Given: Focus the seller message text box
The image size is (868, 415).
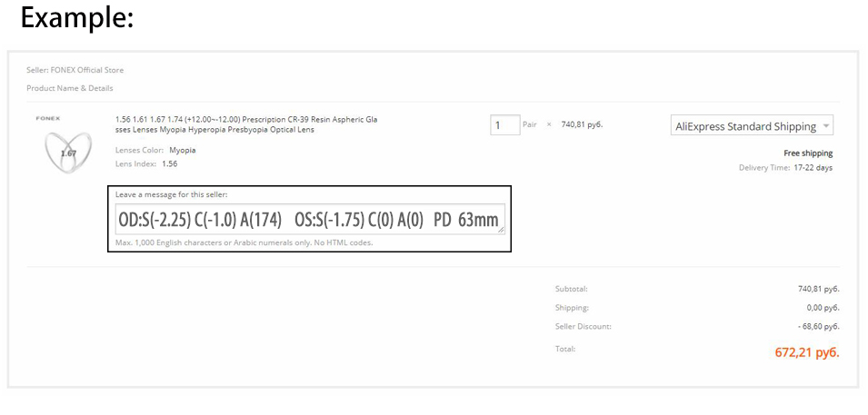Looking at the screenshot, I should (309, 220).
